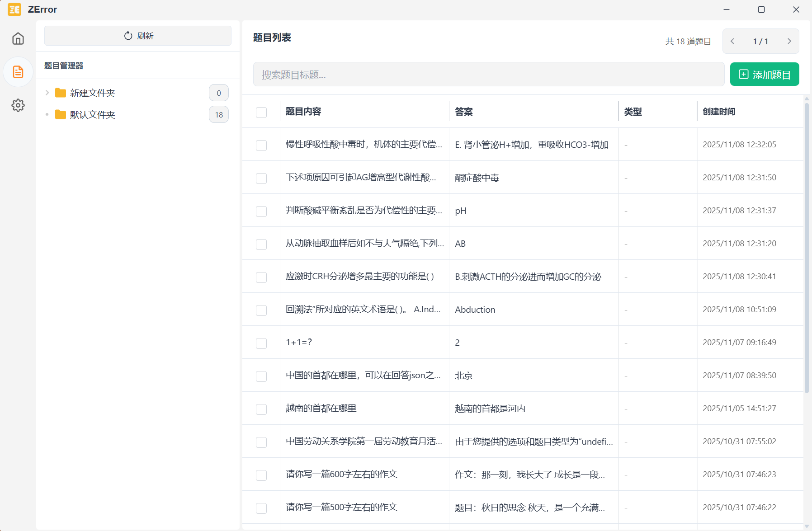Check the 中国的首都在哪里 question row
This screenshot has height=531, width=812.
(261, 376)
